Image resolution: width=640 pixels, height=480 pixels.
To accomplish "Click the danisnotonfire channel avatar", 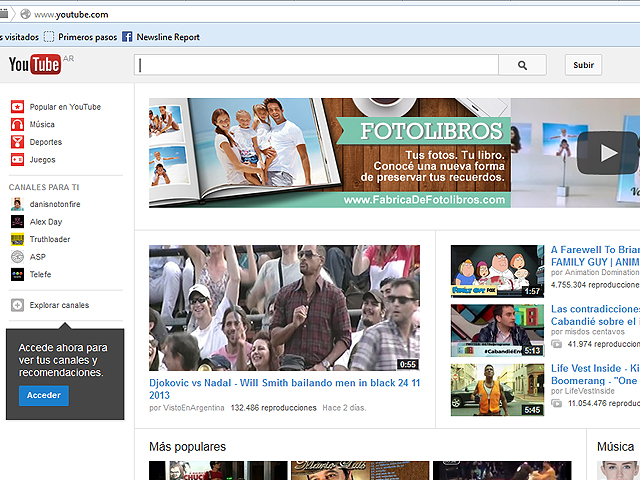I will click(17, 204).
